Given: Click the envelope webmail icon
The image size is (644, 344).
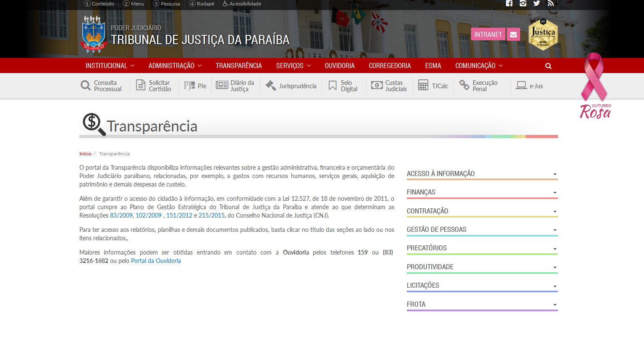Looking at the screenshot, I should (x=513, y=34).
